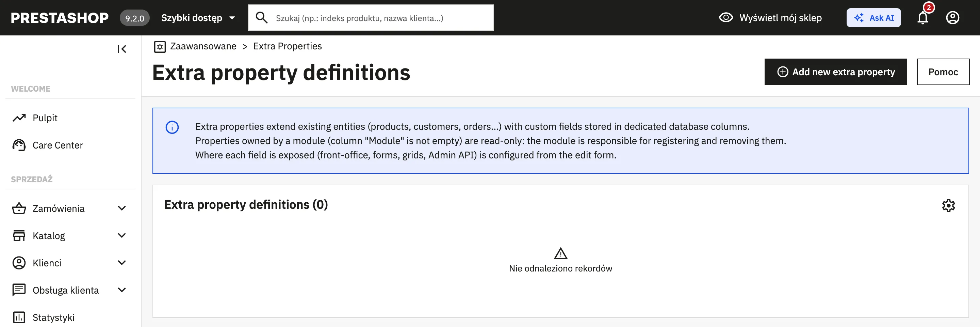Screen dimensions: 980x327
Task: Open the Szybki dostęp dropdown
Action: coord(198,18)
